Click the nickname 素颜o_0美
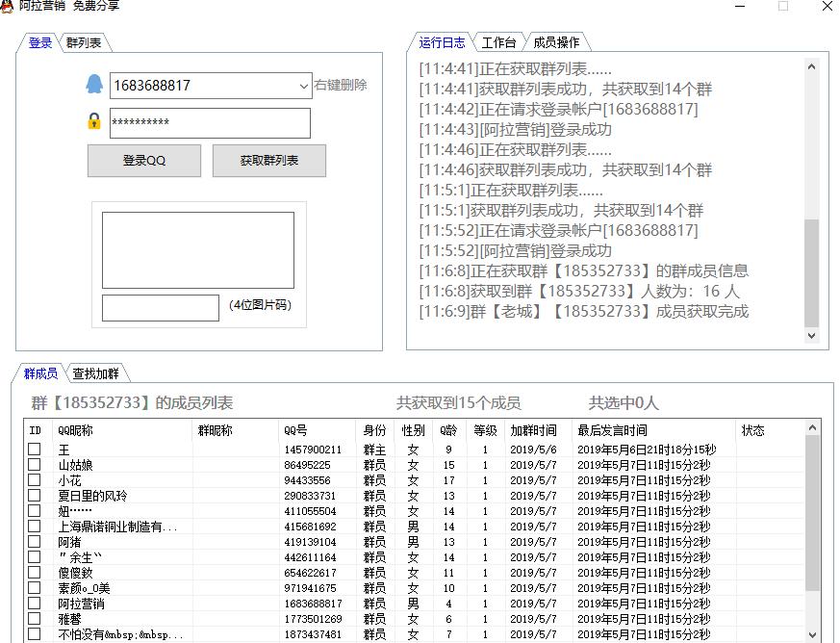840x643 pixels. coord(85,588)
